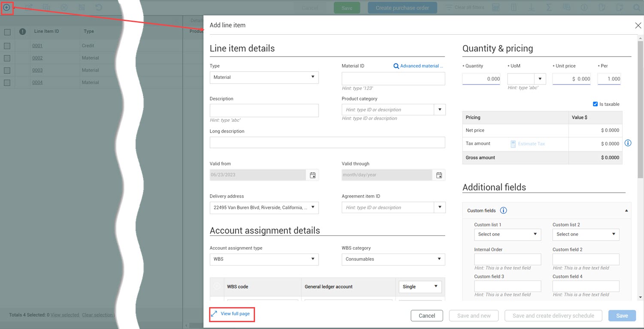The width and height of the screenshot is (644, 329).
Task: Click the dialog's vertical scrollbar
Action: click(x=640, y=109)
